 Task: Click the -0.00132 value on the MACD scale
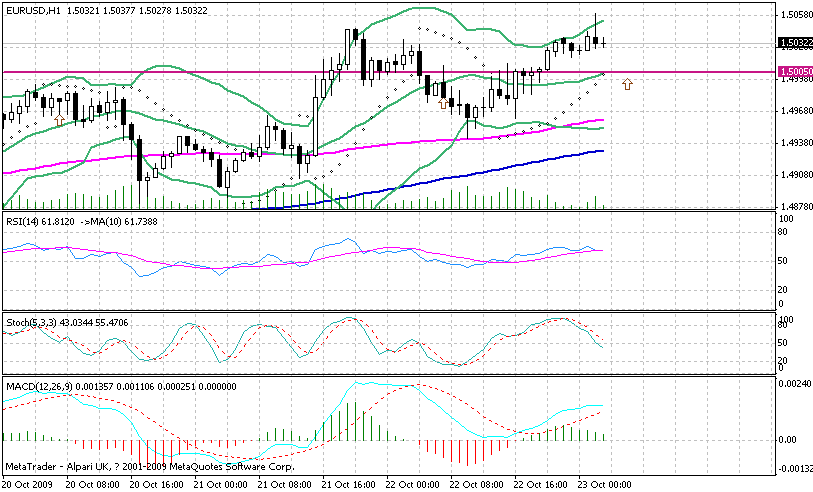(x=795, y=469)
